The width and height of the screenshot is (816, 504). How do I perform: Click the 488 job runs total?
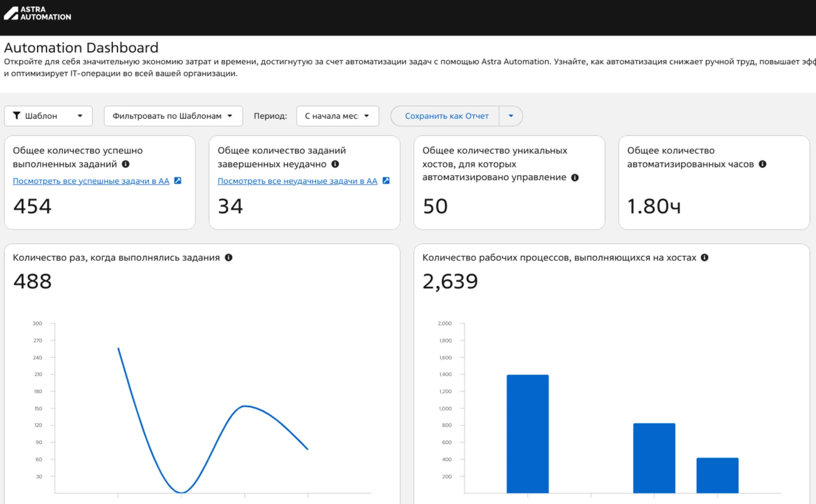[x=32, y=281]
